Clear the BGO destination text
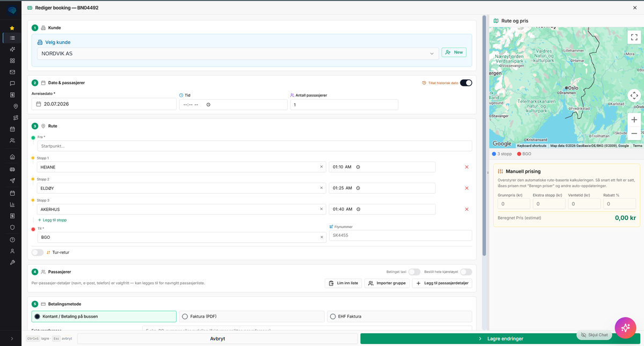Screen dimensions: 644x346 [321, 237]
